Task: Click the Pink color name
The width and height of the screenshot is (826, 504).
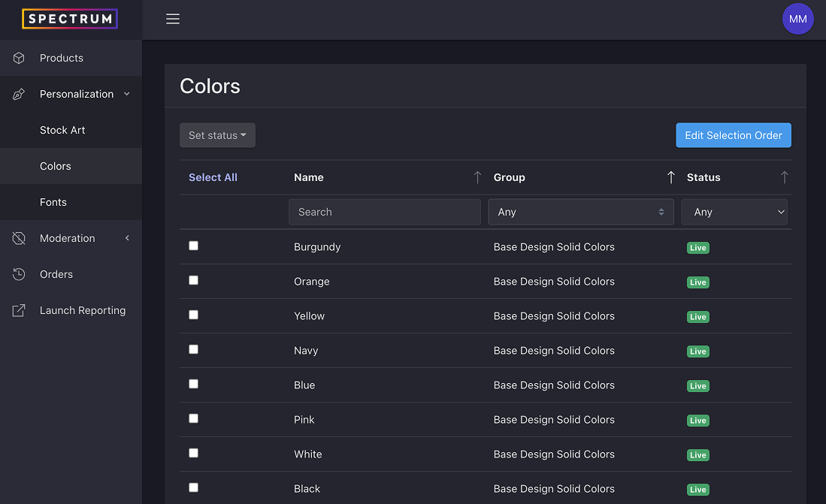Action: (304, 420)
